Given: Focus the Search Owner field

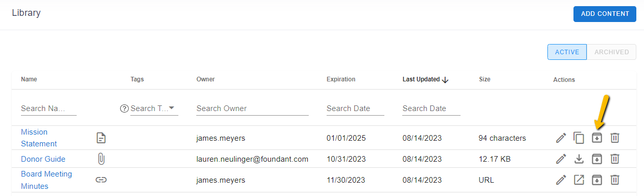Looking at the screenshot, I should click(x=252, y=108).
